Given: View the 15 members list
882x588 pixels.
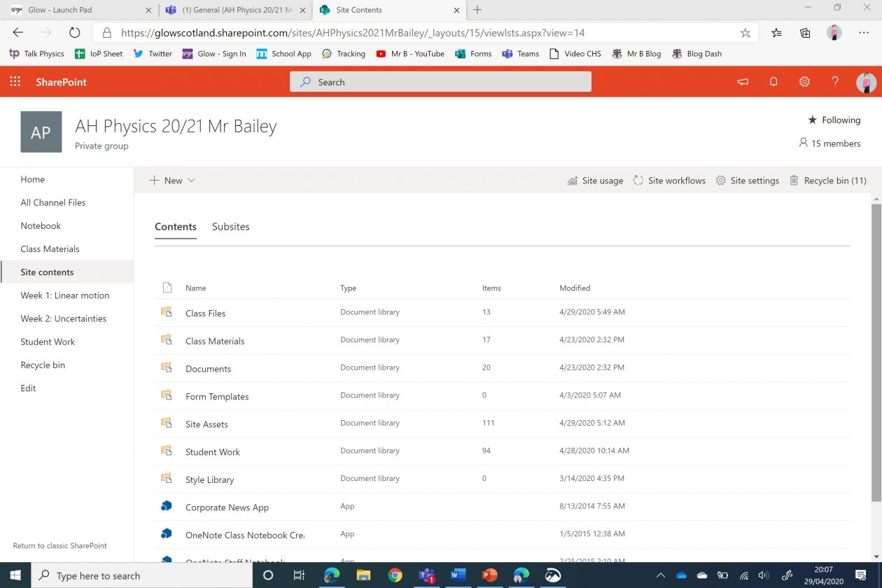Looking at the screenshot, I should [829, 143].
